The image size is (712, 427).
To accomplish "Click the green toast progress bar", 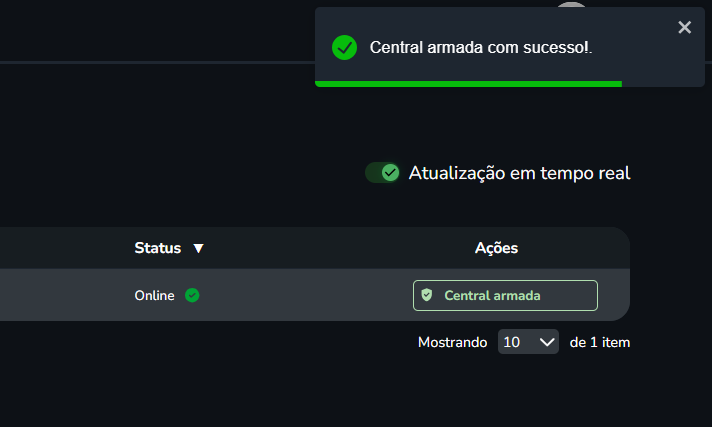I will pyautogui.click(x=468, y=84).
